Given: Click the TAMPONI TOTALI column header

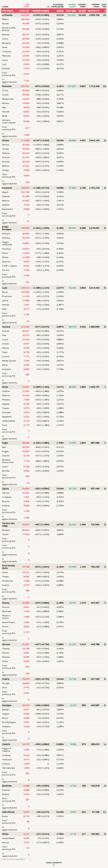Looking at the screenshot, I should (96, 6).
